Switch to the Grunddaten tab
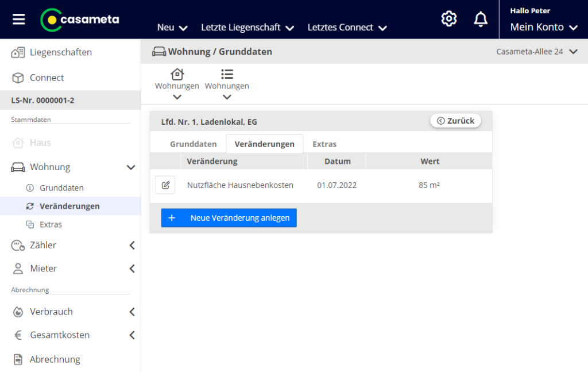 (x=193, y=144)
